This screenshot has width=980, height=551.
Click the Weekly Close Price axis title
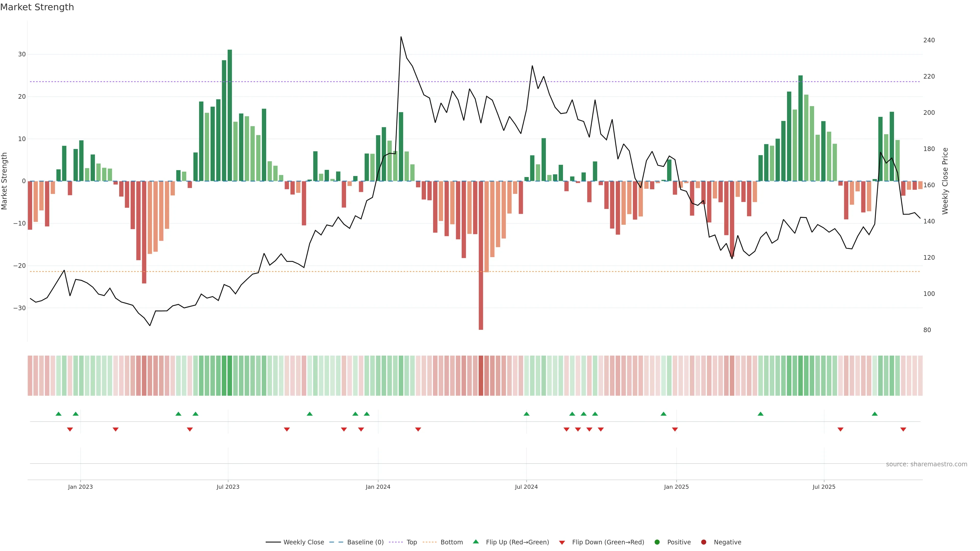945,181
